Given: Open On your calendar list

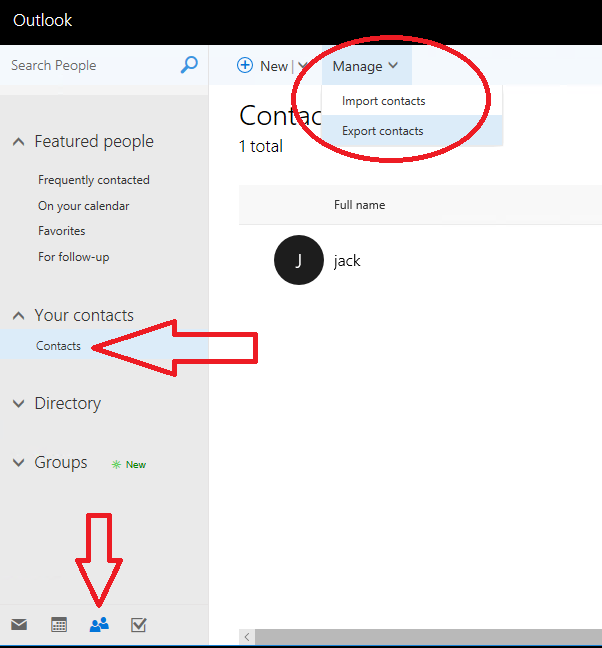Looking at the screenshot, I should click(x=83, y=206).
